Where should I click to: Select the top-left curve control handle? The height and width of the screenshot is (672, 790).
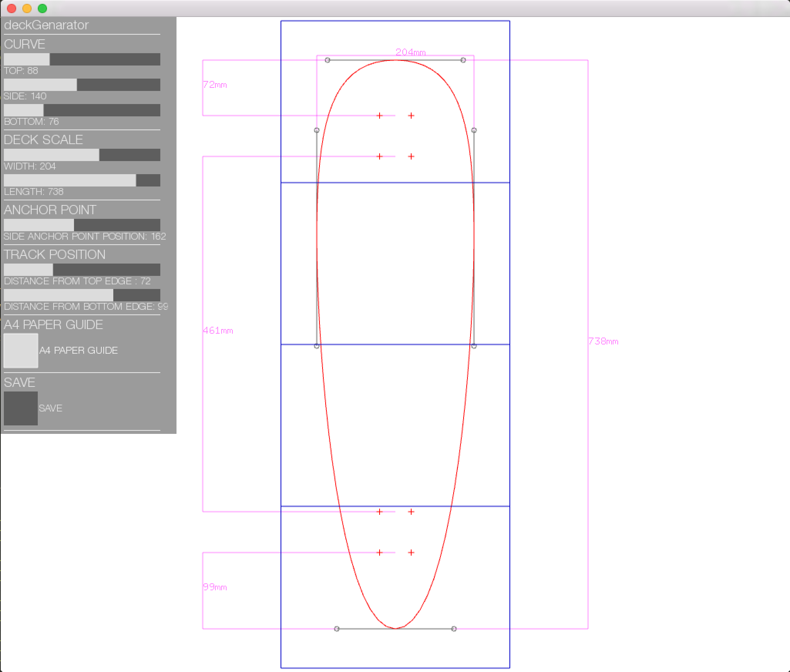click(x=328, y=60)
